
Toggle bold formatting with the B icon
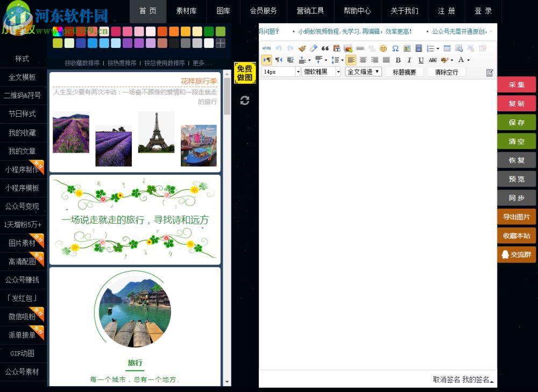click(398, 60)
